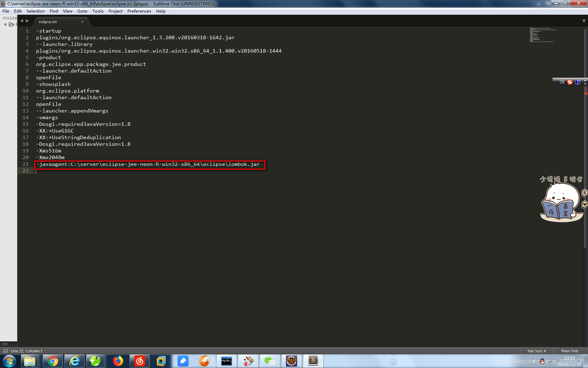Click the Sogou input method icon
This screenshot has height=368, width=588.
pyautogui.click(x=570, y=82)
